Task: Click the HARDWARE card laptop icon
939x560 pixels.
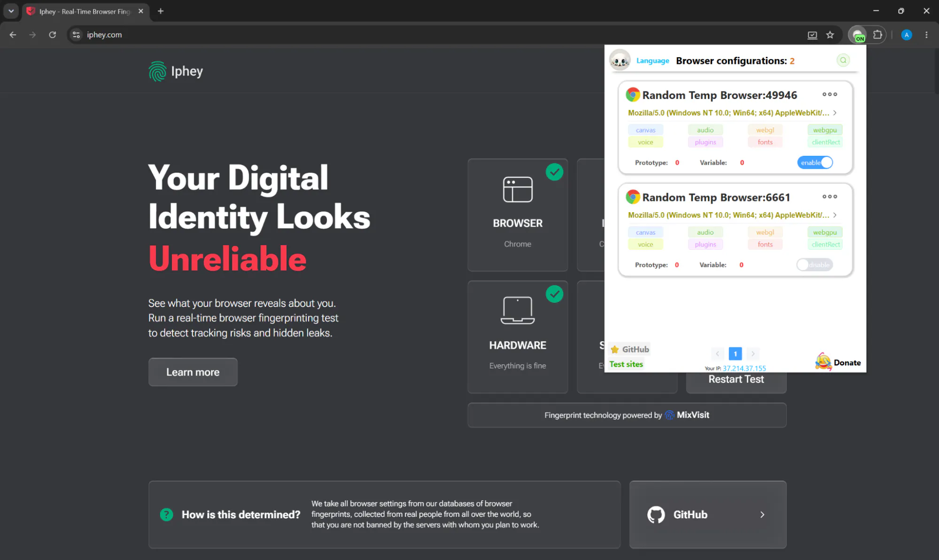Action: click(518, 310)
